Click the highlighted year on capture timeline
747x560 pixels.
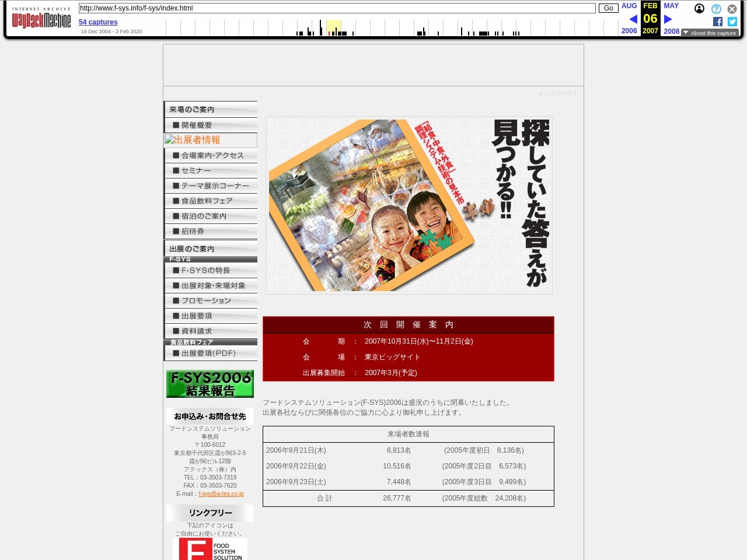pos(333,27)
